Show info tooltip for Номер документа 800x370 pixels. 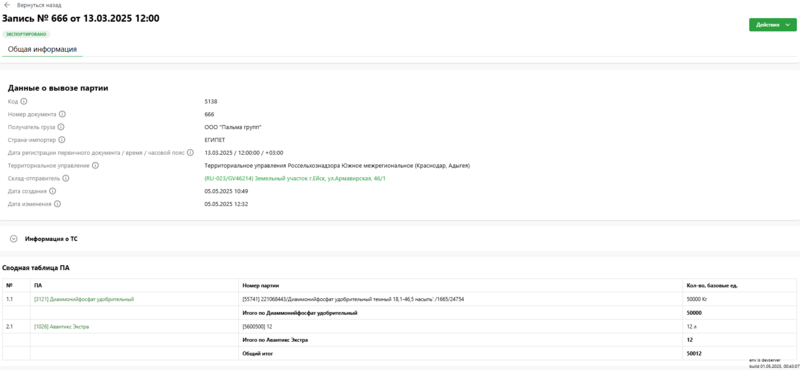point(62,114)
